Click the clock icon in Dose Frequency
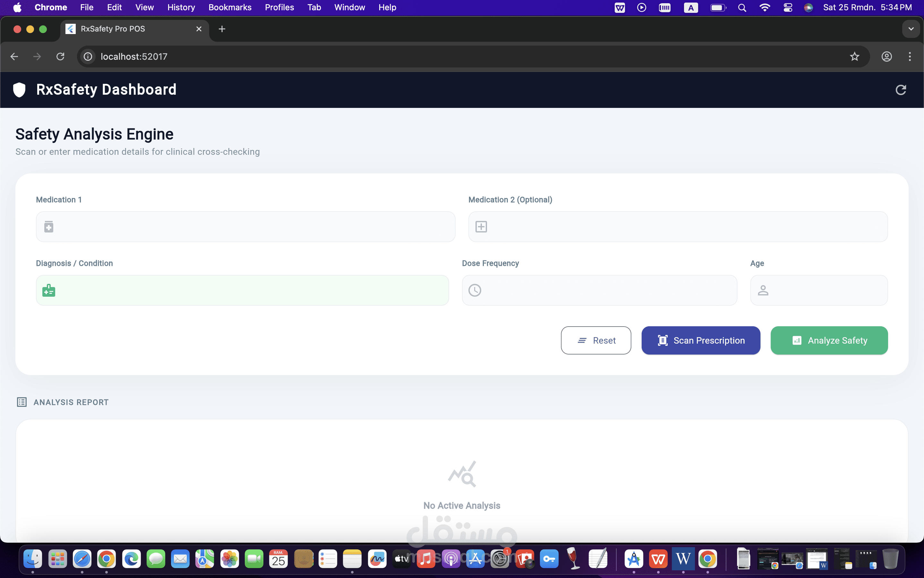 pyautogui.click(x=475, y=290)
